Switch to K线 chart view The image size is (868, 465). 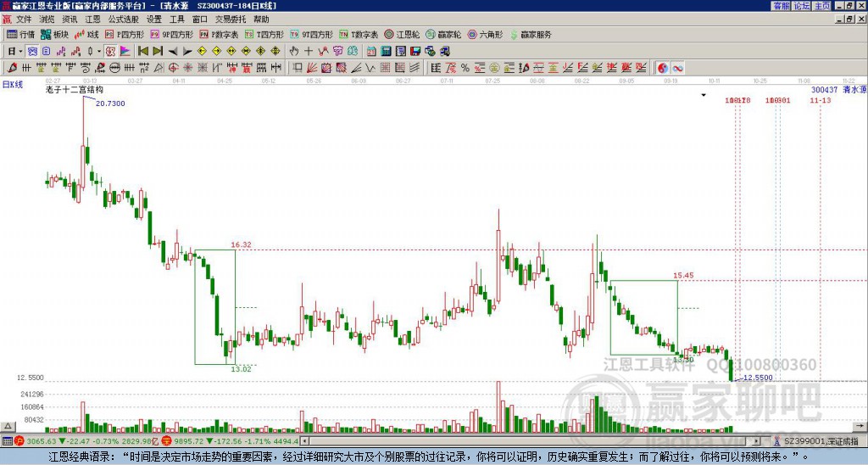coord(87,34)
